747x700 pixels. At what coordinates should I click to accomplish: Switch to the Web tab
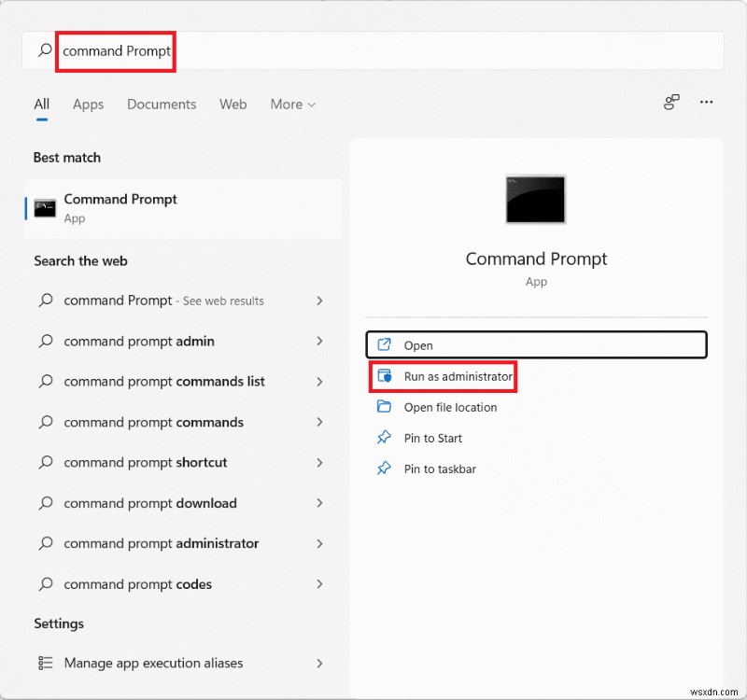[233, 105]
